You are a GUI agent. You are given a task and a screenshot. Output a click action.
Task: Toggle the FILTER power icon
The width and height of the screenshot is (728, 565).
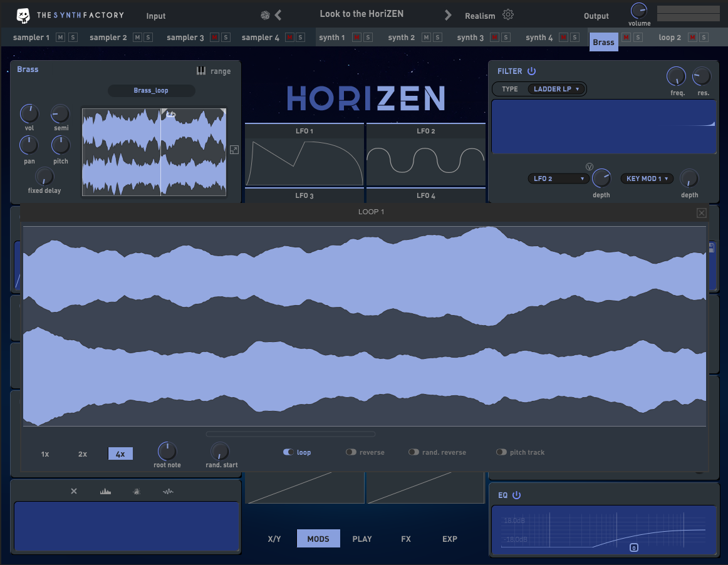531,71
